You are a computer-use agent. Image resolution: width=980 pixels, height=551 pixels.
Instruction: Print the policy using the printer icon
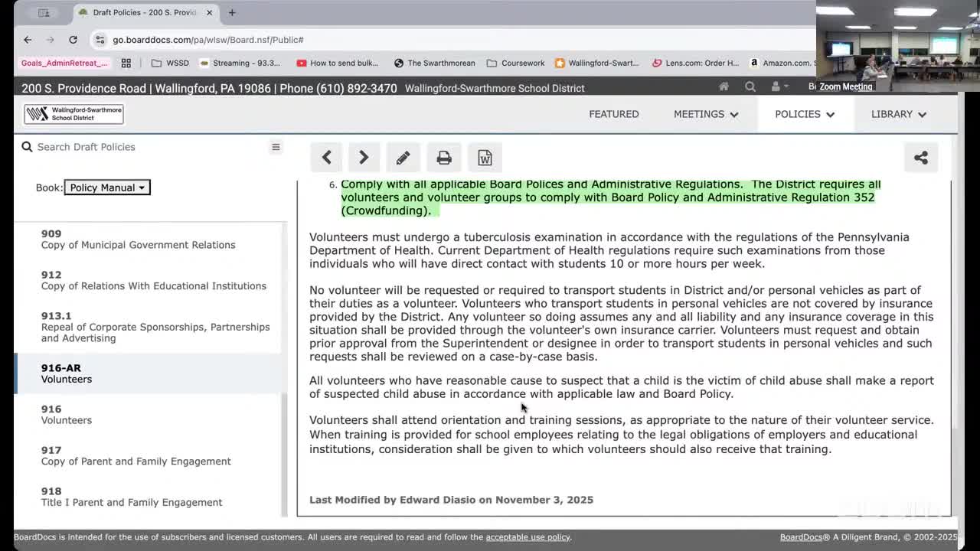tap(444, 157)
